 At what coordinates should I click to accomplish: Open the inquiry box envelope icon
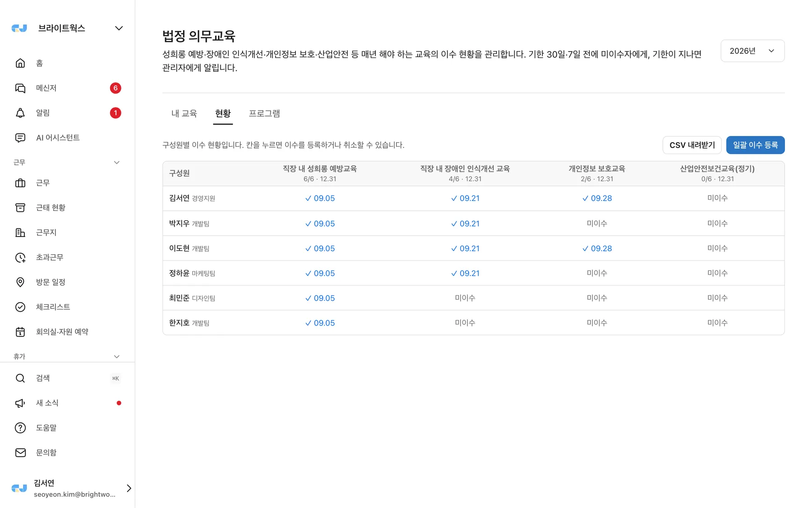pyautogui.click(x=20, y=453)
